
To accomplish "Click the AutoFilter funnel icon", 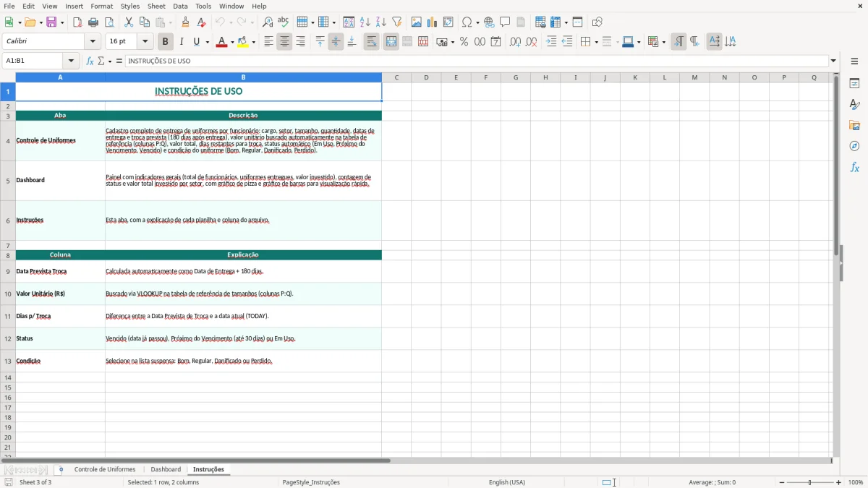I will point(396,22).
